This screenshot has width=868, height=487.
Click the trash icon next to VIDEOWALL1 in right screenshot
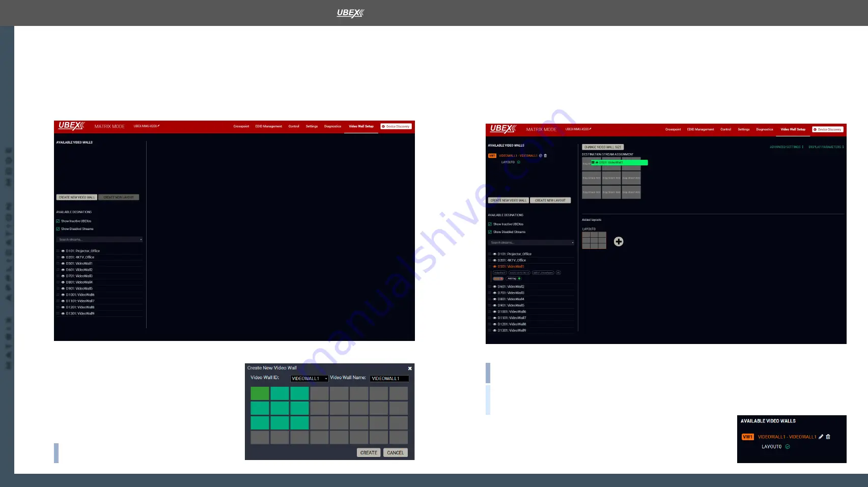tap(546, 156)
